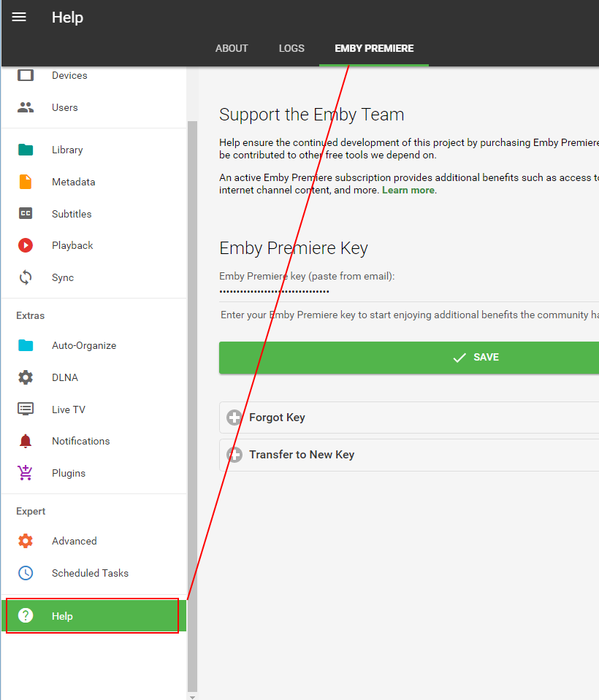The image size is (599, 700).
Task: Open DLNA settings in the sidebar
Action: 94,377
